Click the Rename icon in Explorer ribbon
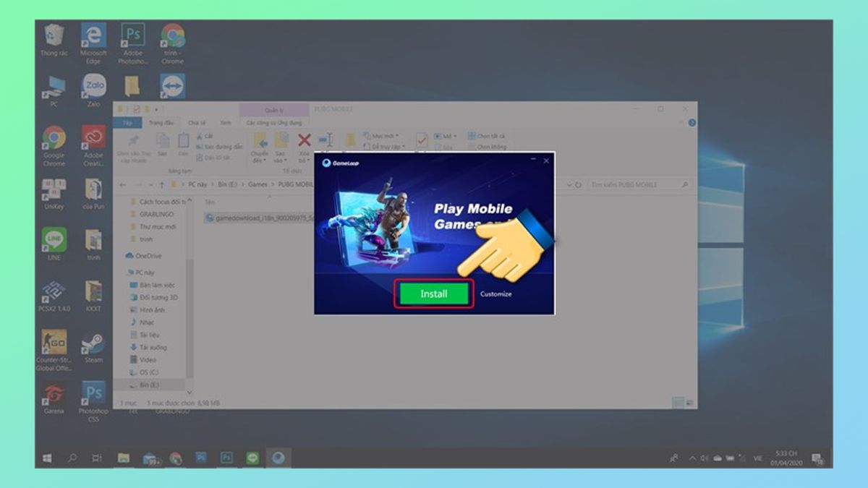Screen dimensions: 868x488 [326, 141]
